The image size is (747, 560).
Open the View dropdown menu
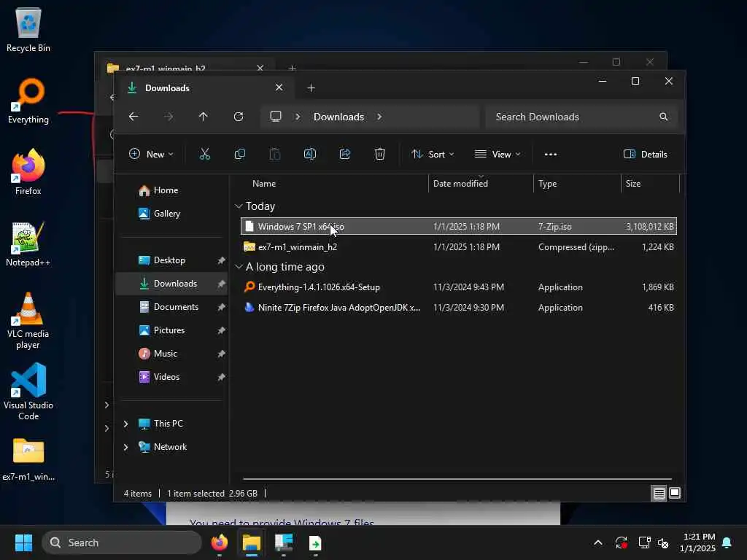coord(498,155)
